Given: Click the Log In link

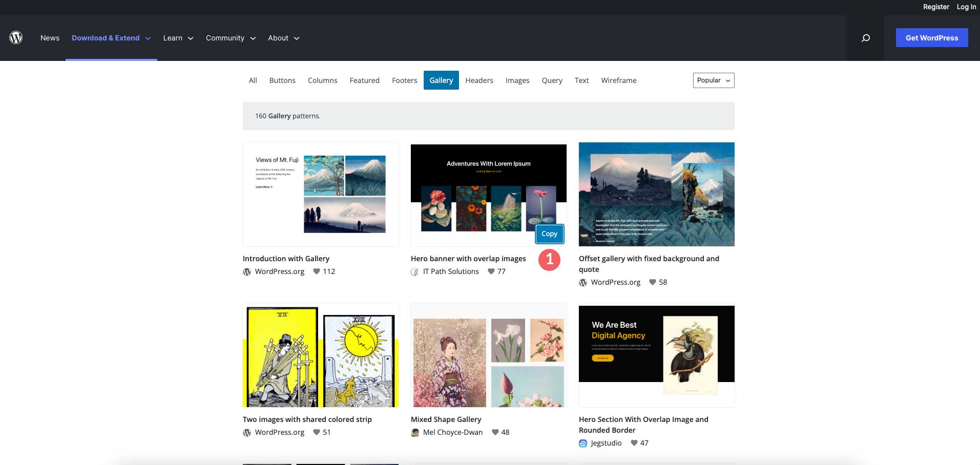Looking at the screenshot, I should (966, 7).
